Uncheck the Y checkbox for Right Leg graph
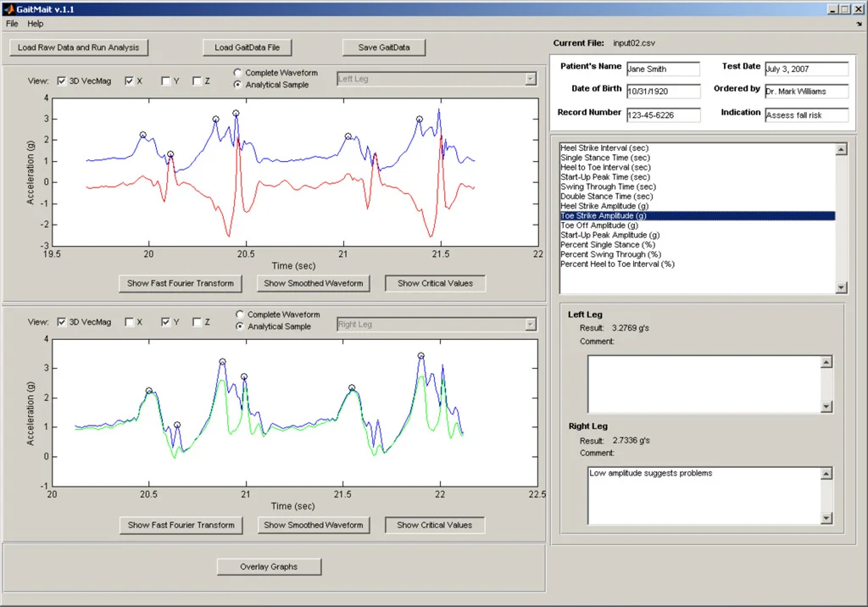The image size is (868, 607). tap(165, 322)
